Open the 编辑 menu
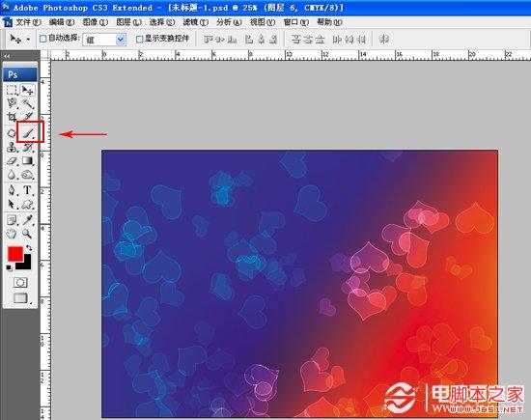Viewport: 531px width, 420px height. tap(62, 22)
